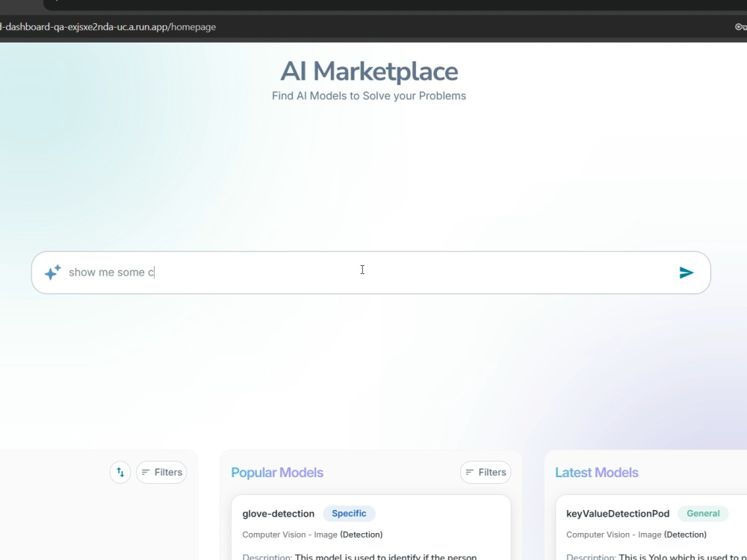Click 'Computer Vision - Image (Detection)' under glove-detection

coord(312,535)
